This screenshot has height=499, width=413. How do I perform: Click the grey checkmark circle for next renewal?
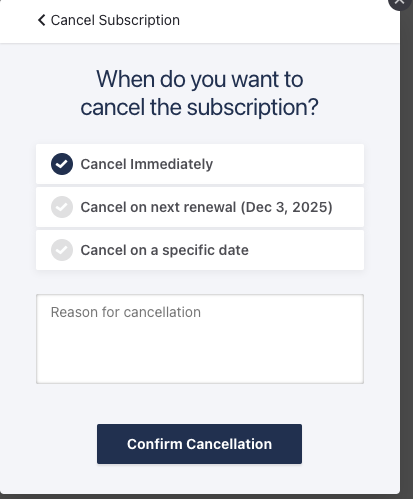(62, 207)
